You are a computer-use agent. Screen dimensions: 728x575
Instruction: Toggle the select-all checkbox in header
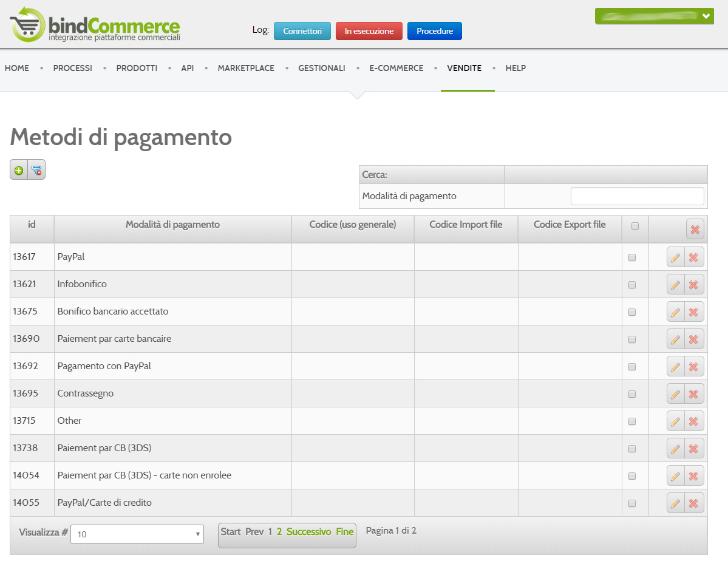pos(634,226)
